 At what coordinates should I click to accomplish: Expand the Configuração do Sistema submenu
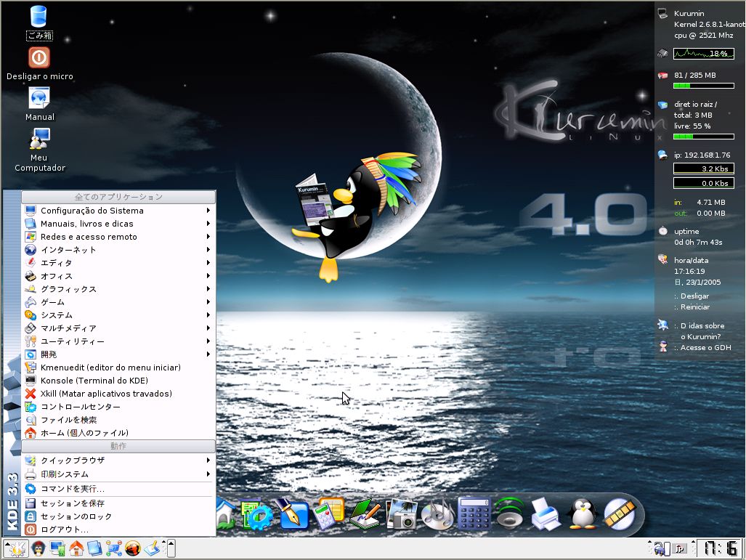point(118,211)
